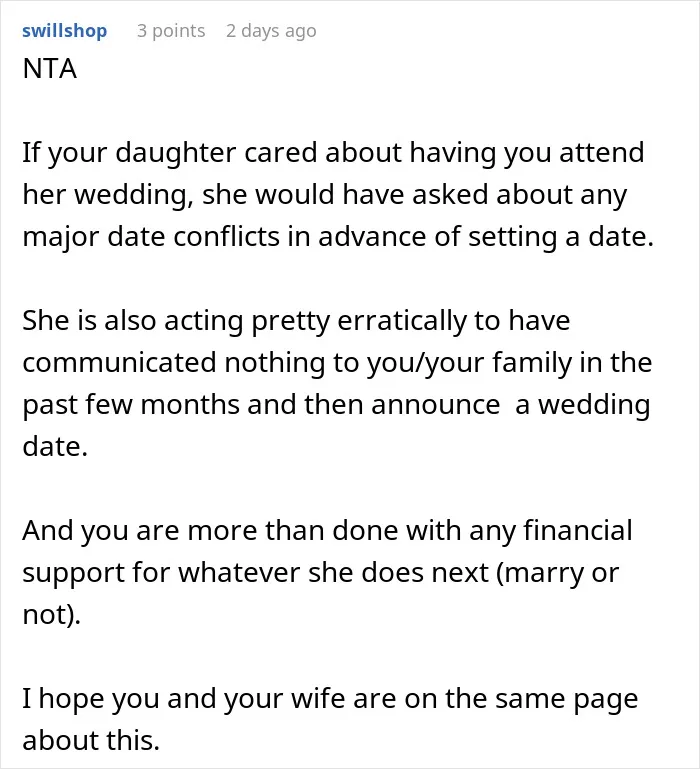Click the single word 'date.' line
The image size is (700, 769).
point(55,446)
